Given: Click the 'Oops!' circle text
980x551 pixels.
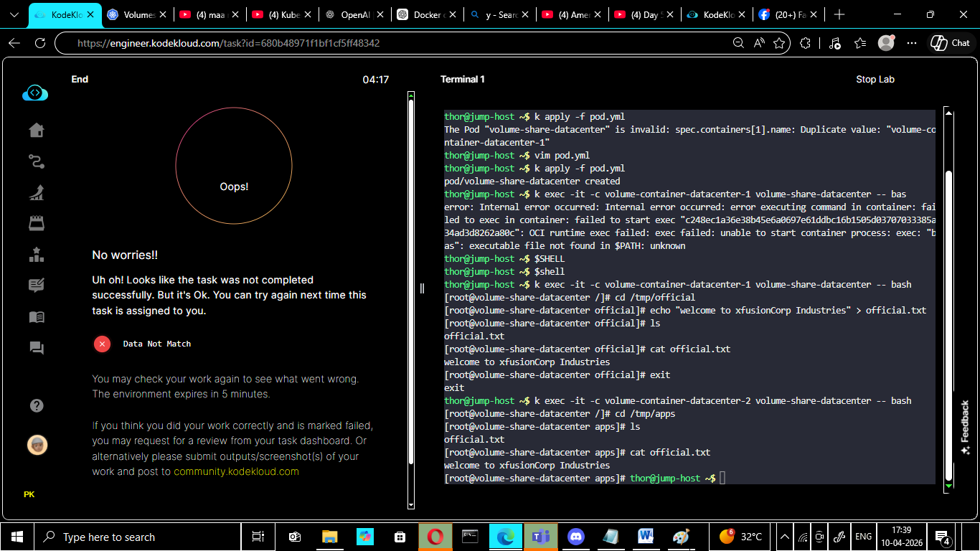Looking at the screenshot, I should pyautogui.click(x=234, y=187).
